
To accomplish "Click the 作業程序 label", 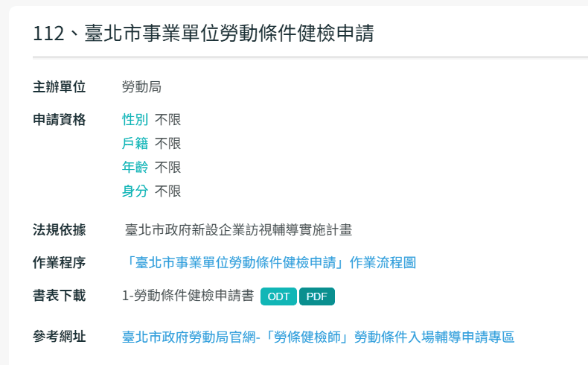I will point(60,262).
